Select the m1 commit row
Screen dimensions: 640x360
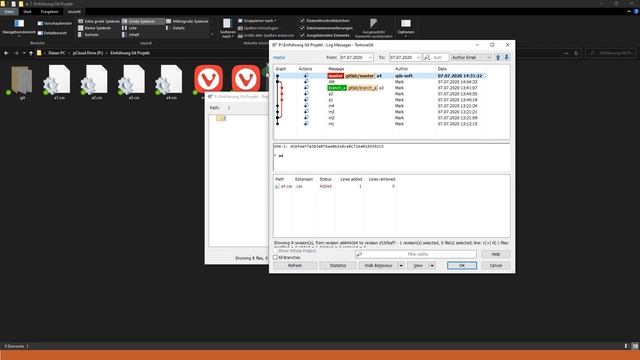pos(380,124)
